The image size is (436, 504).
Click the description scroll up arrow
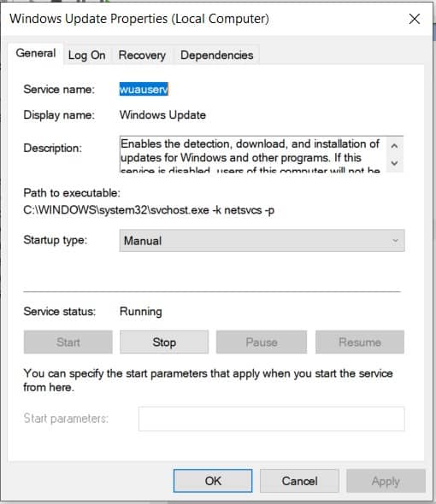394,146
